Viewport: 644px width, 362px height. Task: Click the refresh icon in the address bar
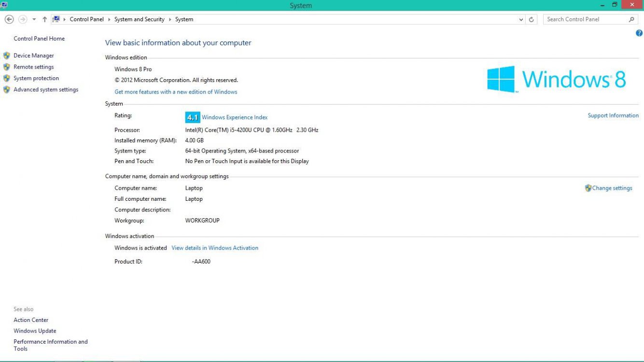(x=532, y=19)
